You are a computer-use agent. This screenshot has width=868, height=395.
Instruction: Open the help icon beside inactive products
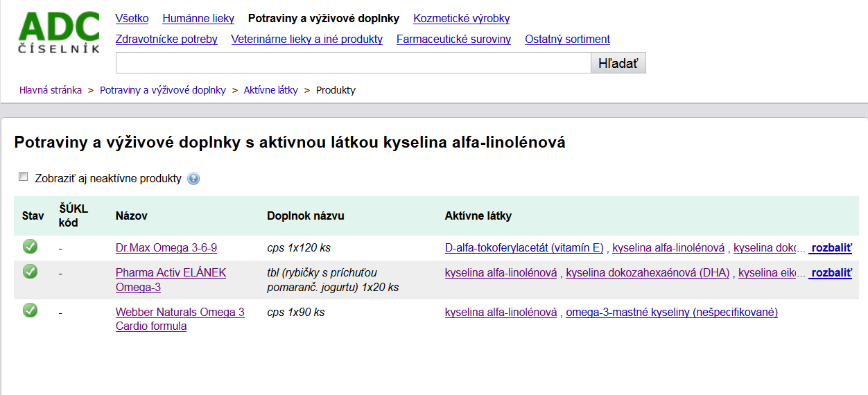coord(193,179)
